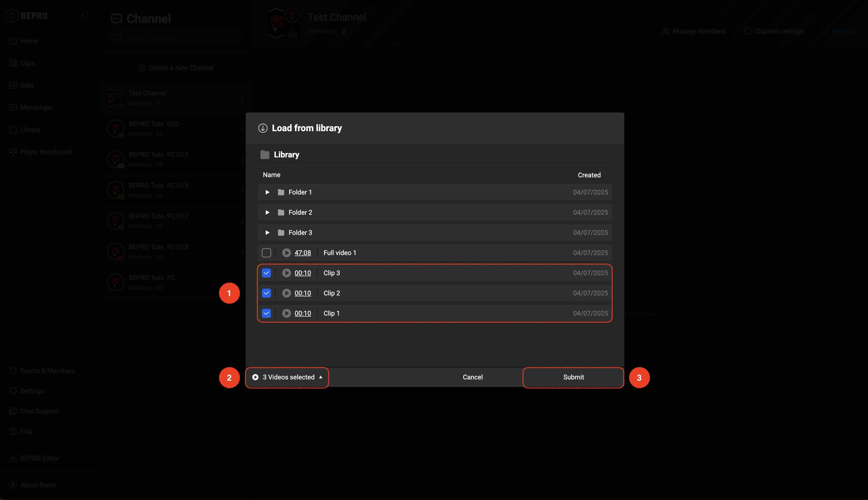Click the 00:10 duration link of Clip 2
This screenshot has height=500, width=868.
303,293
